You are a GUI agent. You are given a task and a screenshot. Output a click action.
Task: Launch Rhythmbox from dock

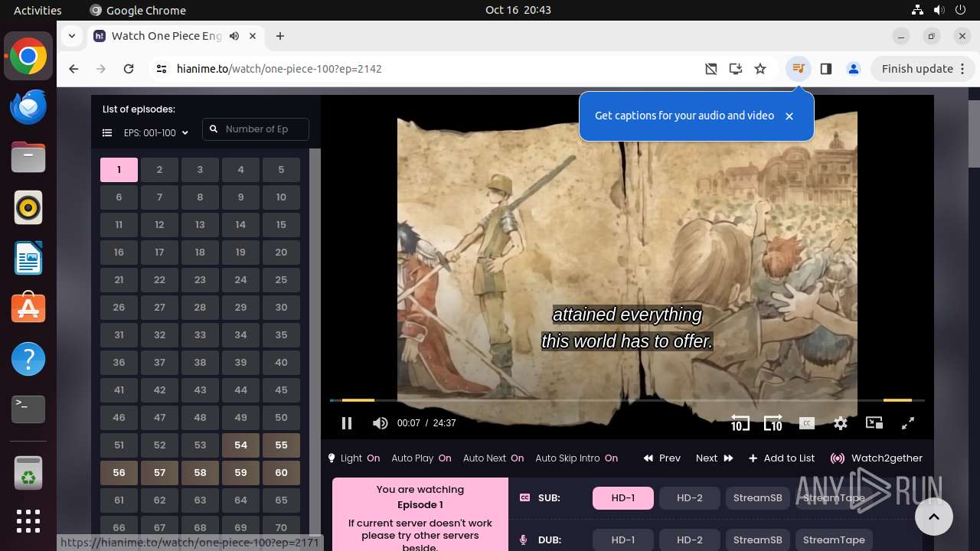[x=28, y=208]
